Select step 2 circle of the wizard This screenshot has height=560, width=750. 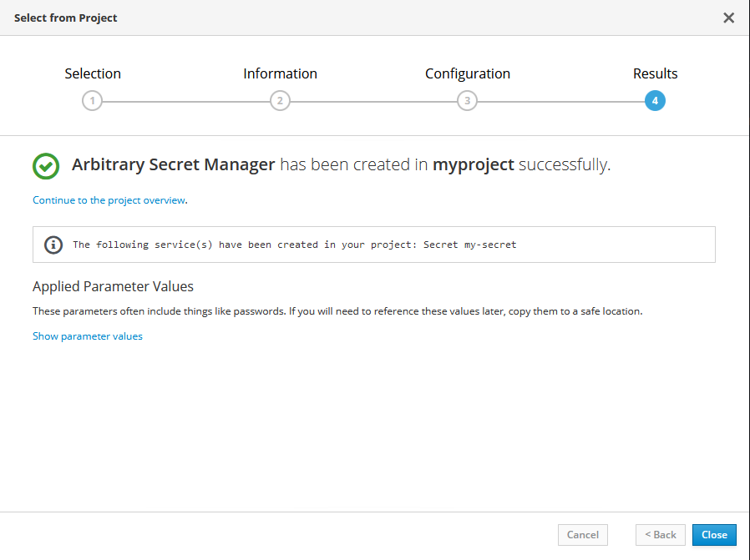(280, 100)
